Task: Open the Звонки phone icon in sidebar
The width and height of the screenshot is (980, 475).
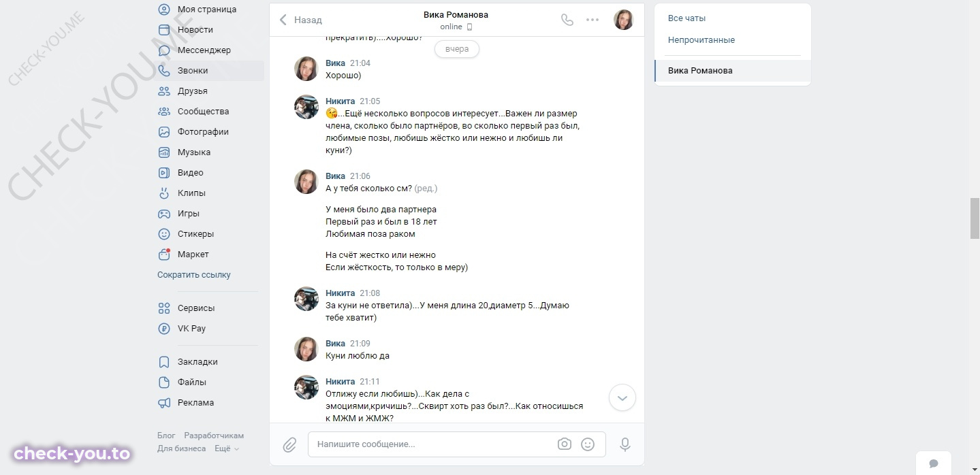Action: pos(164,71)
